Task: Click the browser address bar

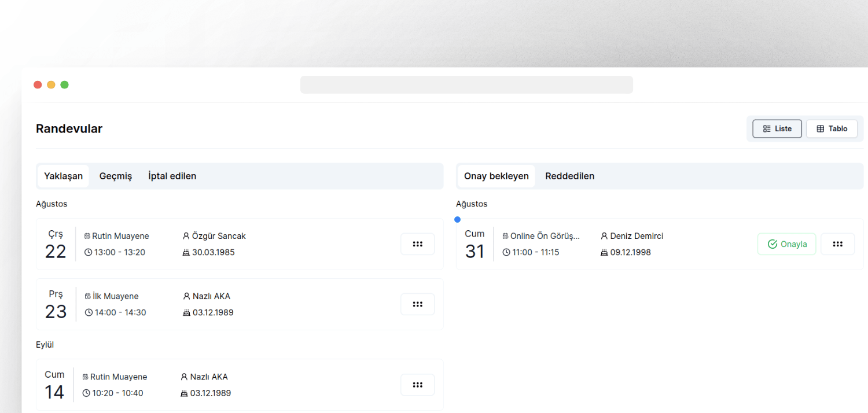Action: (x=466, y=85)
